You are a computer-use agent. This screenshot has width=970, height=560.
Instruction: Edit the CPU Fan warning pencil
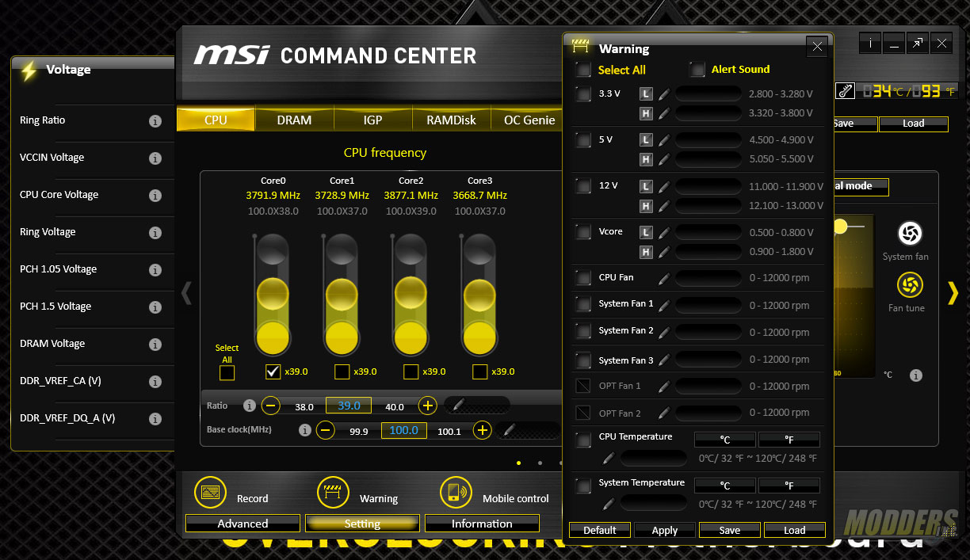663,278
